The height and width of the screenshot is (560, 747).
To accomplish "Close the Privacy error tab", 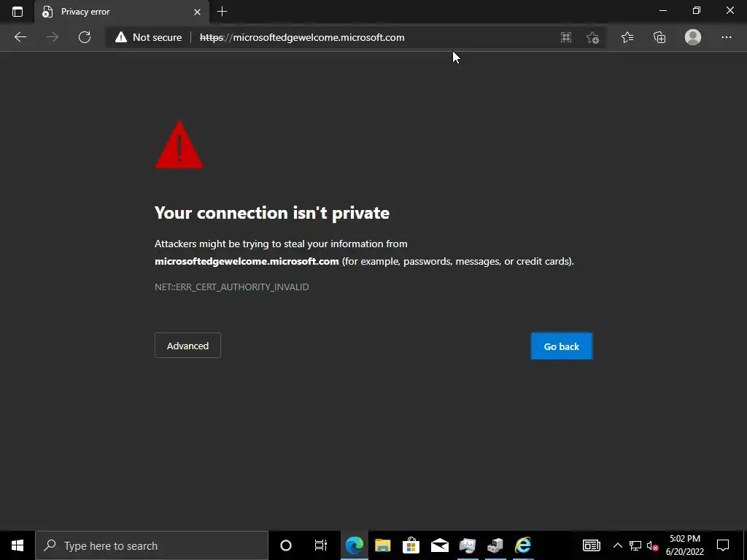I will [x=197, y=12].
